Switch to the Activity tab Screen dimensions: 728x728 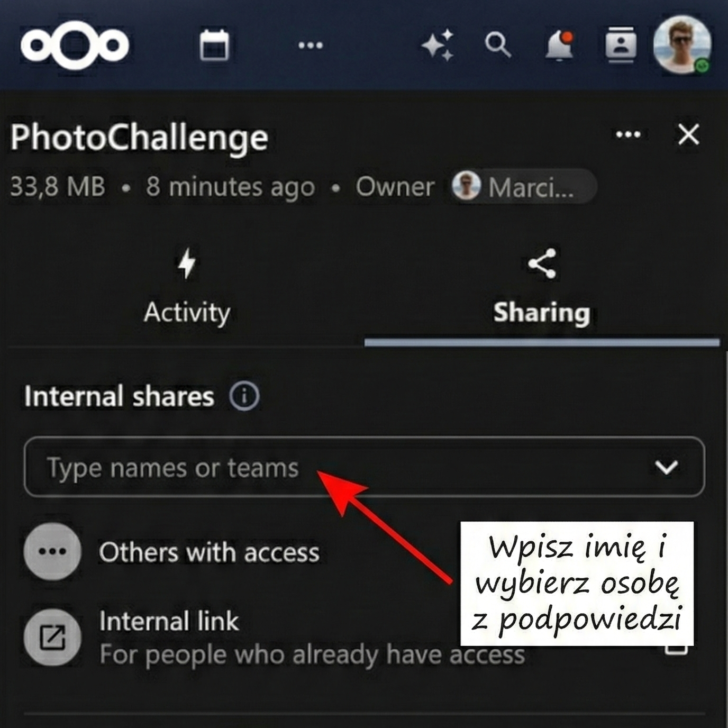(187, 286)
